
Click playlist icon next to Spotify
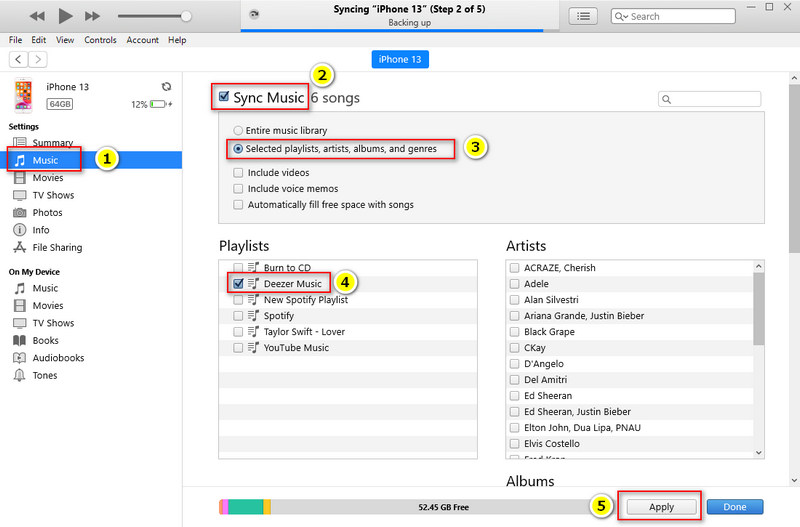(253, 316)
